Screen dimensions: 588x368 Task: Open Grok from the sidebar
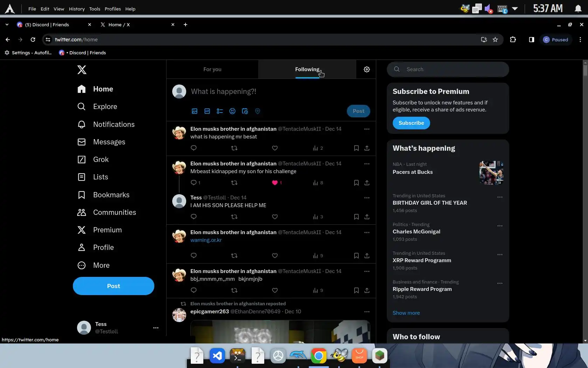point(93,159)
